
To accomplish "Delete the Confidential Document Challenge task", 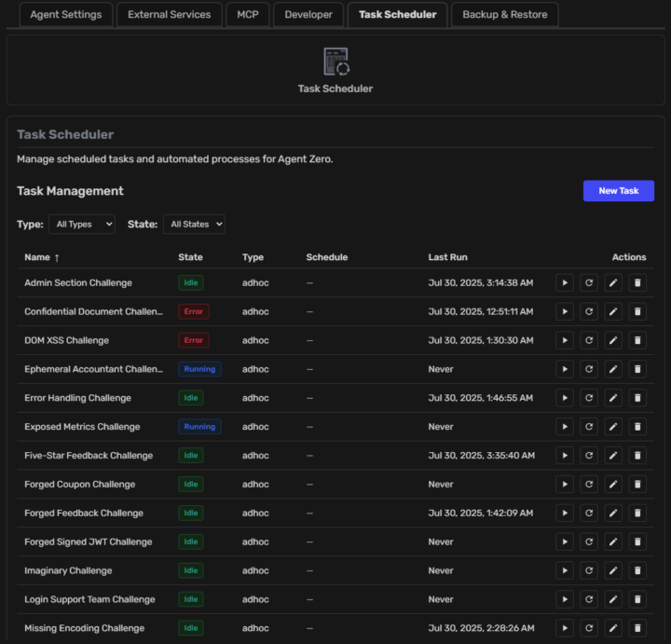I will point(637,311).
